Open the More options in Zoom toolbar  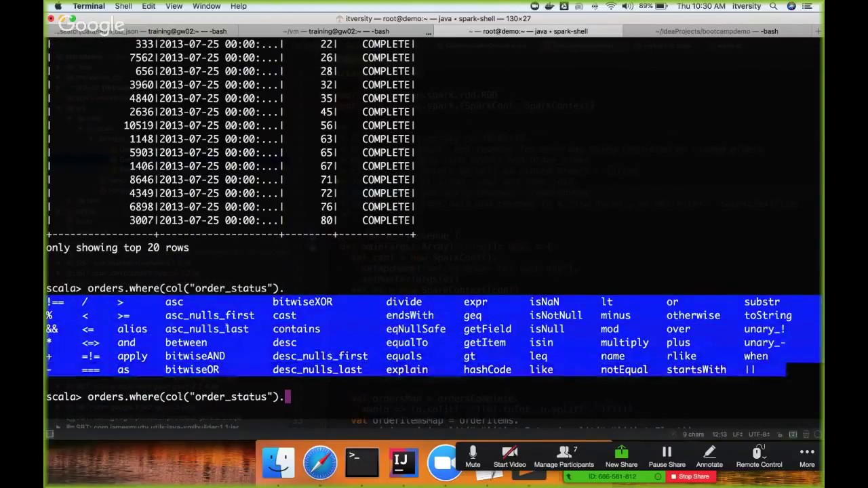coord(806,456)
